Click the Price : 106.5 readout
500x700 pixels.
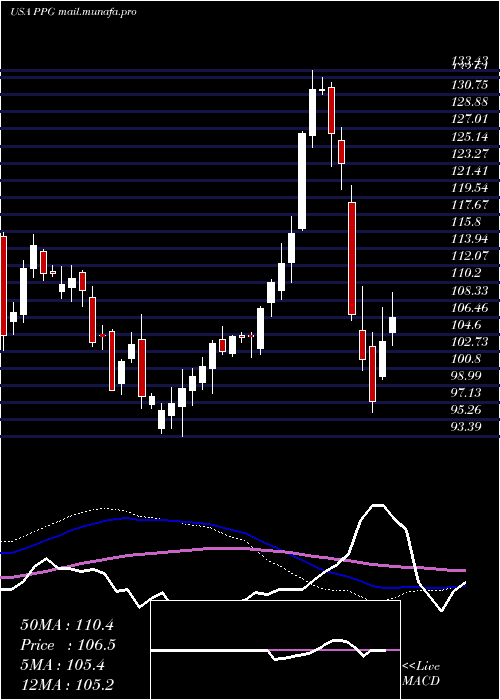68,645
